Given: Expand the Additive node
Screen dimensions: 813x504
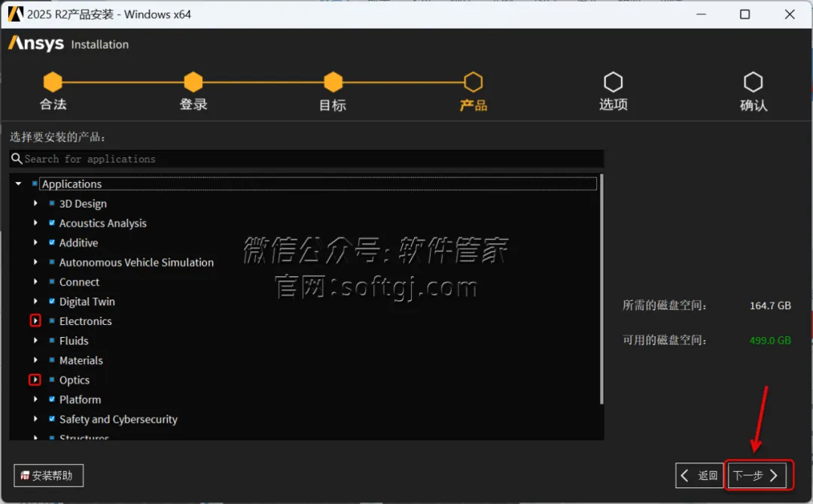Looking at the screenshot, I should click(35, 242).
